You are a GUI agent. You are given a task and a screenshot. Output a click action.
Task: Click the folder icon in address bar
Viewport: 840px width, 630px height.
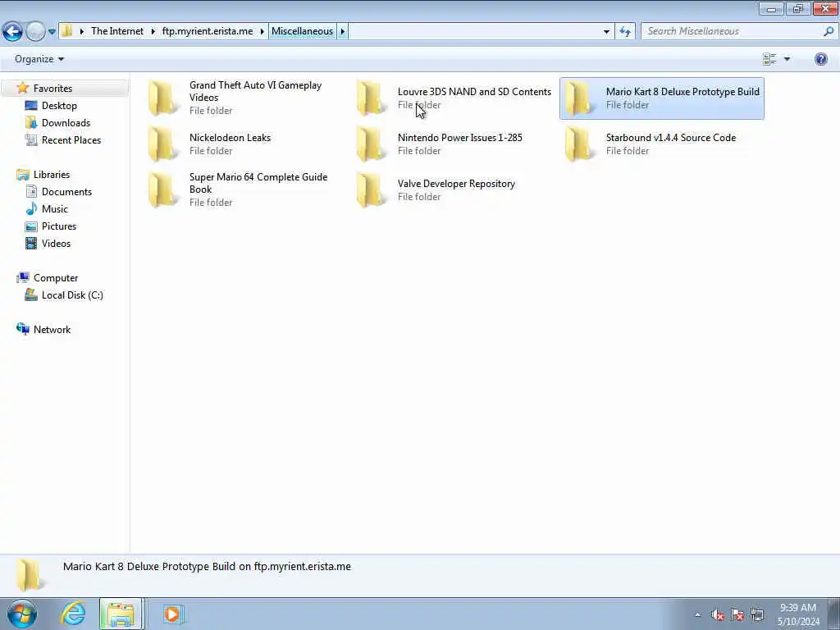point(67,31)
